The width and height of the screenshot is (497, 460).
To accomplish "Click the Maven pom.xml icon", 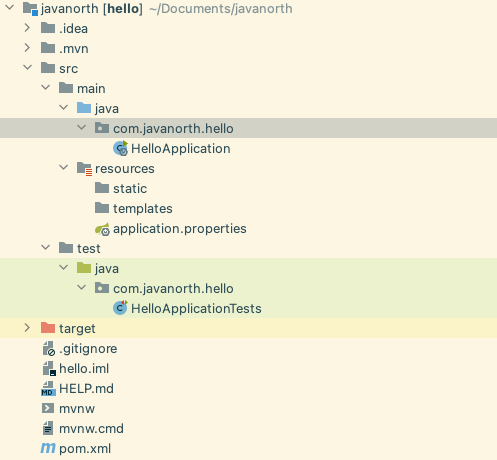I will click(x=48, y=448).
